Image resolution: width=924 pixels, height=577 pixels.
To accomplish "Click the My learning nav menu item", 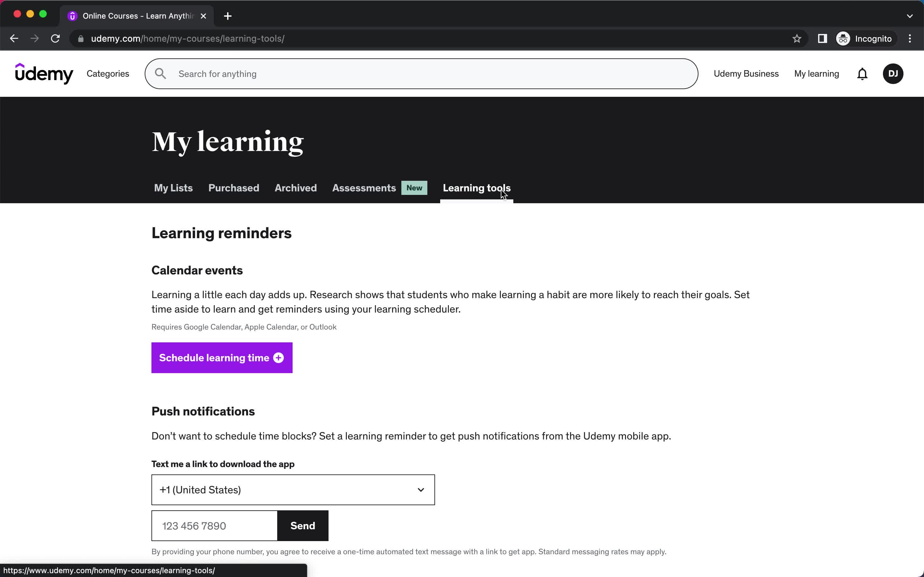I will click(816, 74).
